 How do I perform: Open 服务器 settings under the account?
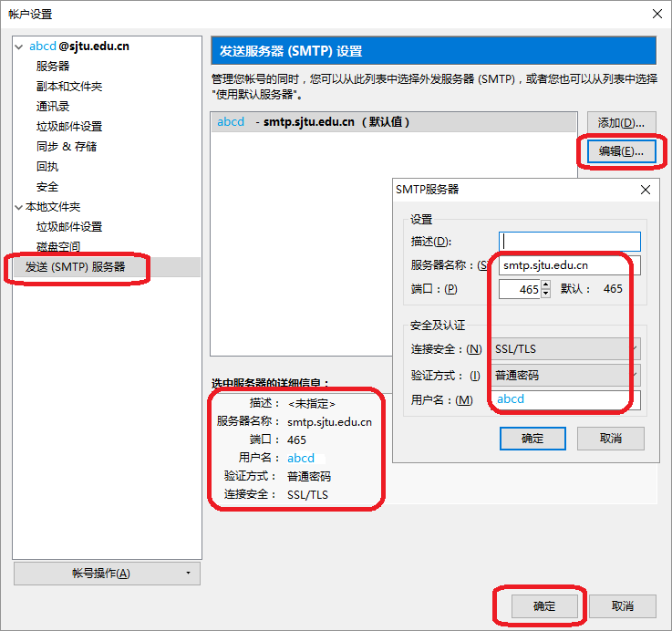(x=53, y=66)
